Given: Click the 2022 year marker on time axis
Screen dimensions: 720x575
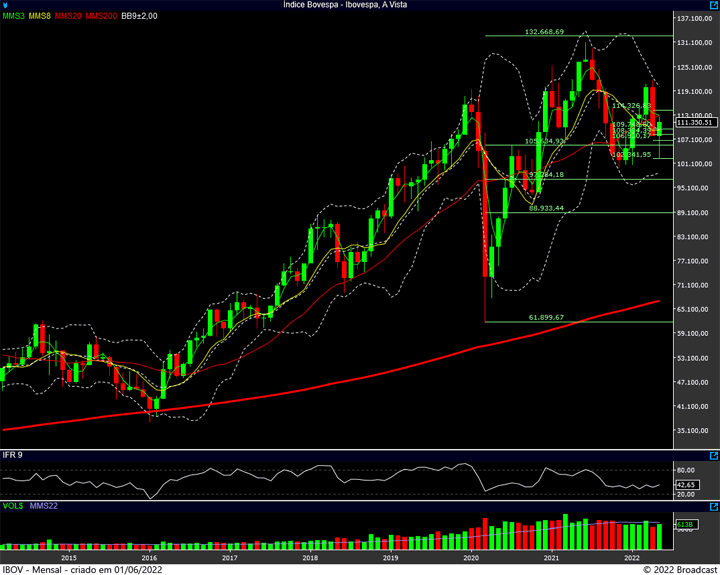Looking at the screenshot, I should 632,556.
